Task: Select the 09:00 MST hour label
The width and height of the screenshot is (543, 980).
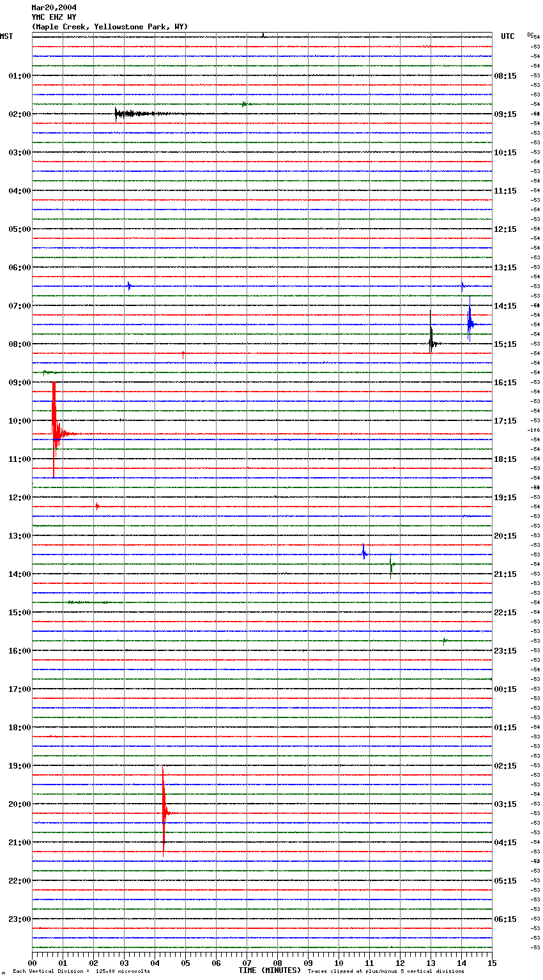Action: coord(20,383)
